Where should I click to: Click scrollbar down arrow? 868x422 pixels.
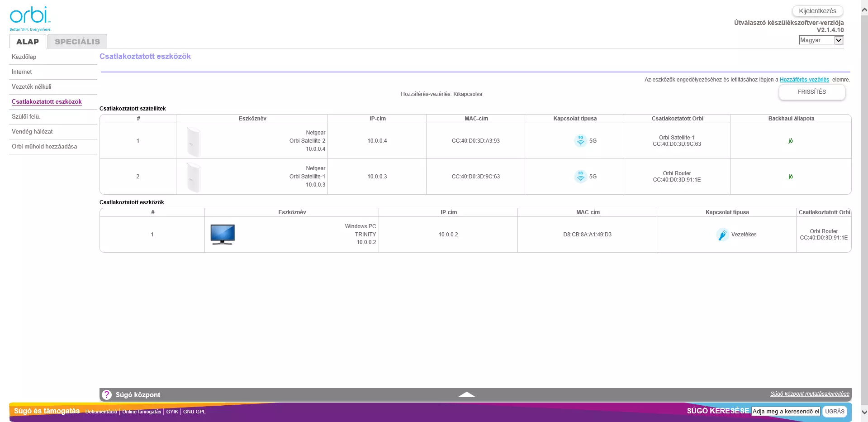click(864, 412)
